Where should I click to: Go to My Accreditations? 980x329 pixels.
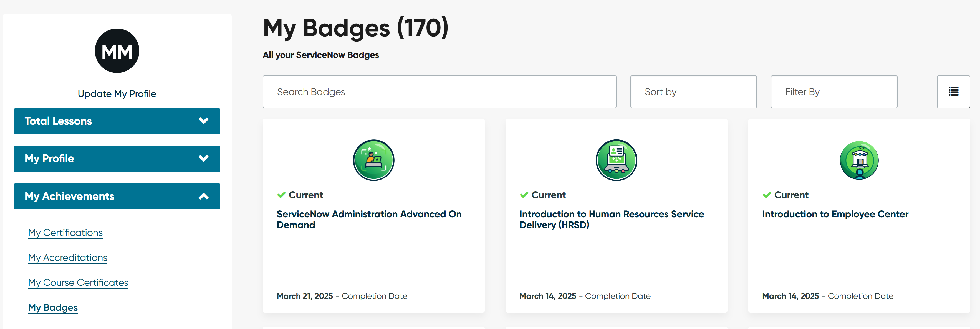pyautogui.click(x=68, y=257)
